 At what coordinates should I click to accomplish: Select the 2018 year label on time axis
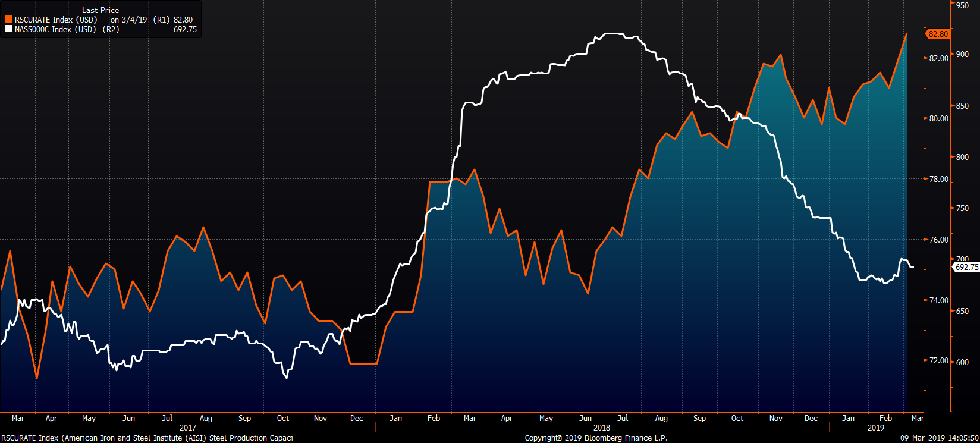coord(601,428)
